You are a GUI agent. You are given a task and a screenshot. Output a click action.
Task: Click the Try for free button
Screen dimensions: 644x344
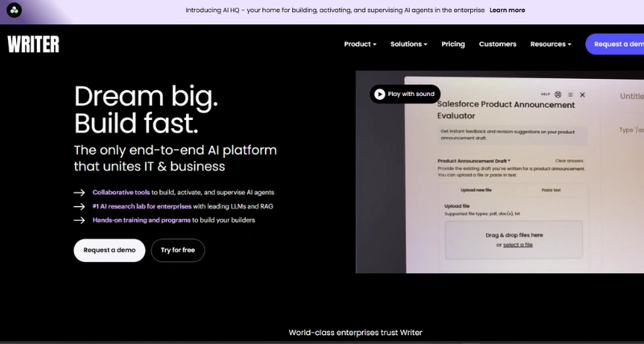[x=177, y=251]
